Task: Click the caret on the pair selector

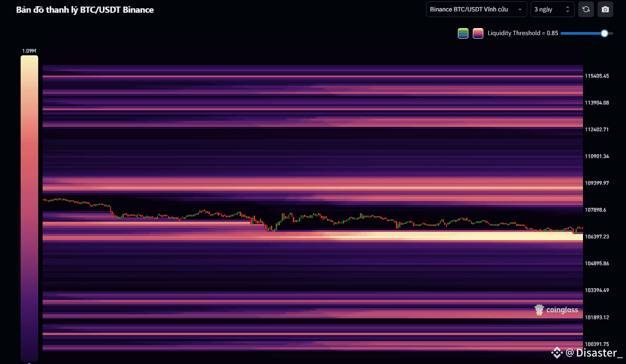Action: click(520, 9)
